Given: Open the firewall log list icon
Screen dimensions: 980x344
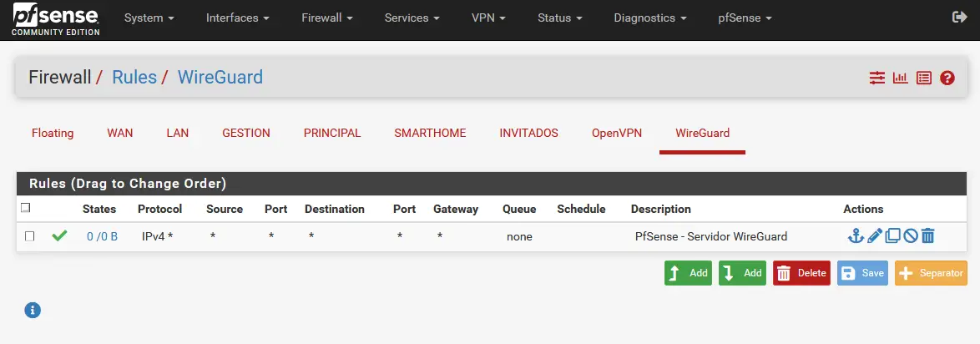Looking at the screenshot, I should tap(923, 78).
